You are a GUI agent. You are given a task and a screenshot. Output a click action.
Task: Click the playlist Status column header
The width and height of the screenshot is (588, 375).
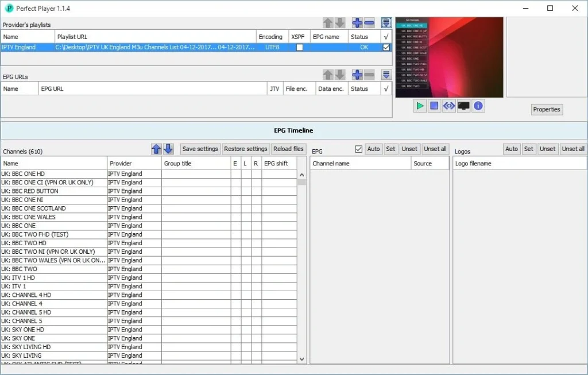364,37
